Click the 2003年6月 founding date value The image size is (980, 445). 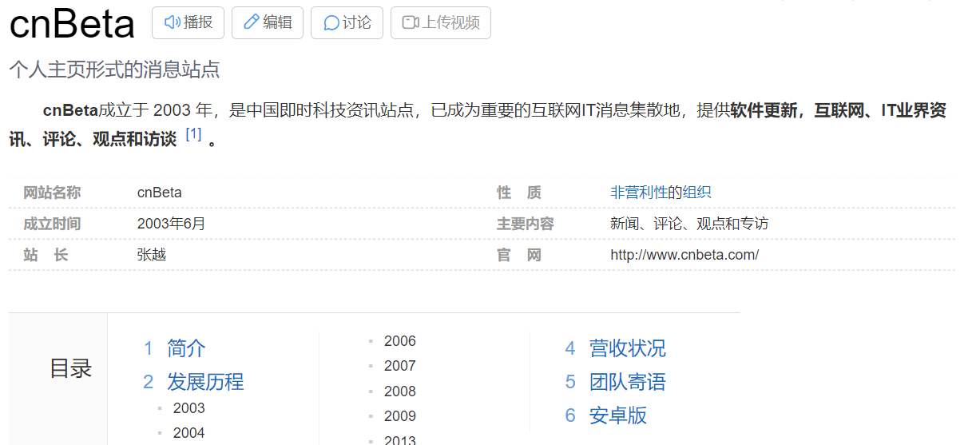[x=172, y=224]
